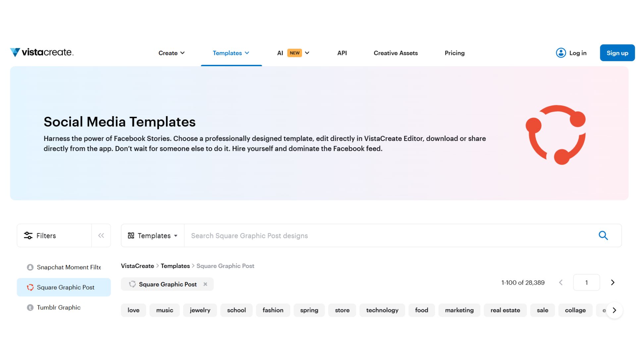
Task: Select Tumblr Graphic format
Action: pyautogui.click(x=64, y=307)
